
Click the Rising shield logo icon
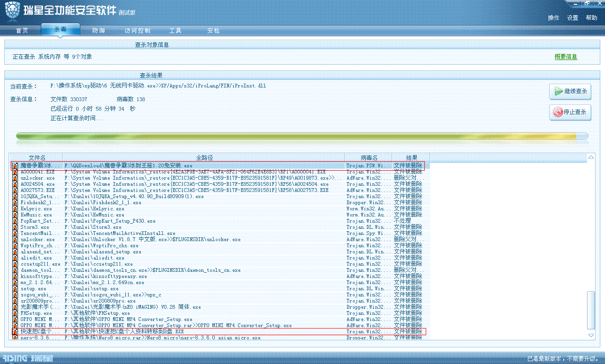click(x=13, y=12)
